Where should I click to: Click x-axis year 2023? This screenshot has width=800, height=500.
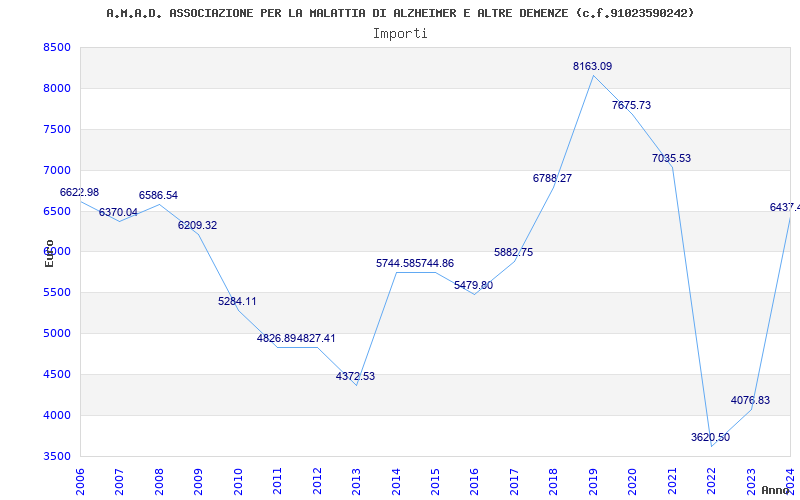[751, 482]
